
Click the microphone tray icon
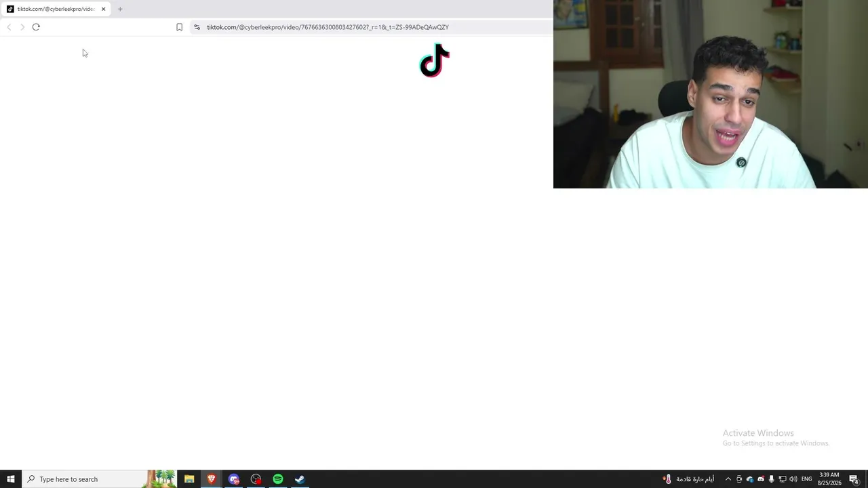(x=772, y=479)
